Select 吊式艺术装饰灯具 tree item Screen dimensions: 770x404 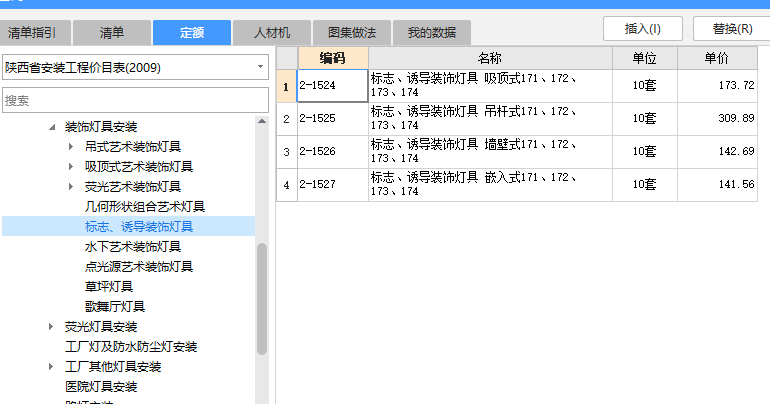[133, 147]
